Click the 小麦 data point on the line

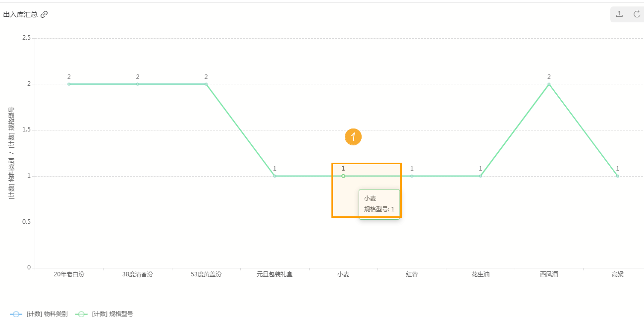[x=343, y=176]
